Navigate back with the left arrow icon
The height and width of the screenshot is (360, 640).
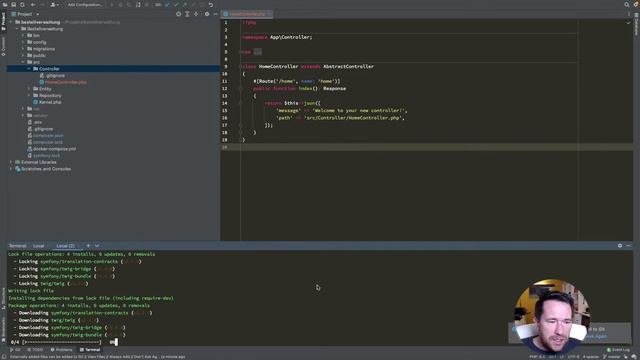pyautogui.click(x=33, y=4)
